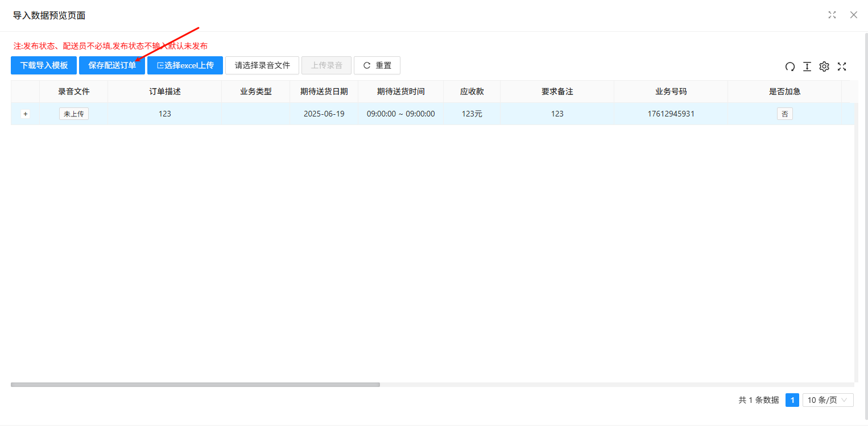Click the red note about 发布状态
The image size is (868, 433).
click(x=110, y=45)
